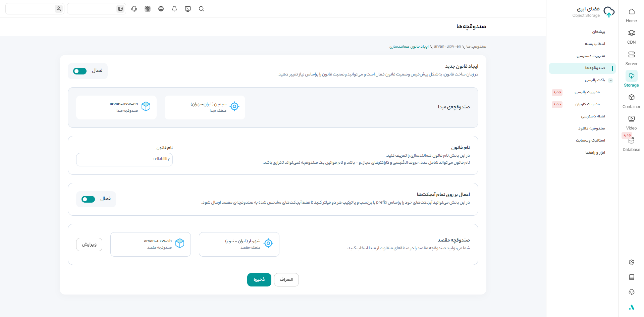Click the search magnifier icon in top bar

pos(201,9)
